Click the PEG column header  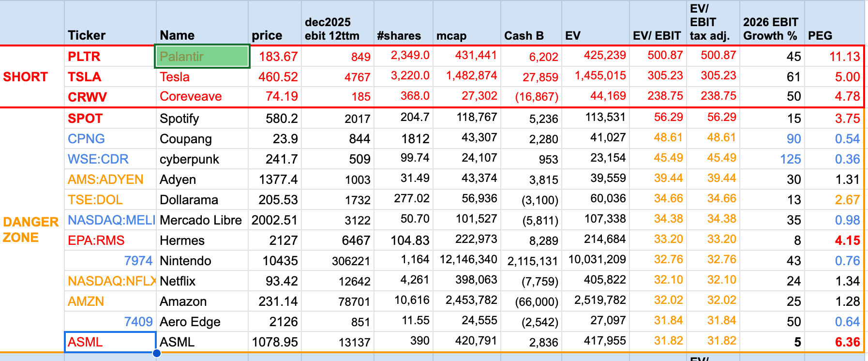834,23
